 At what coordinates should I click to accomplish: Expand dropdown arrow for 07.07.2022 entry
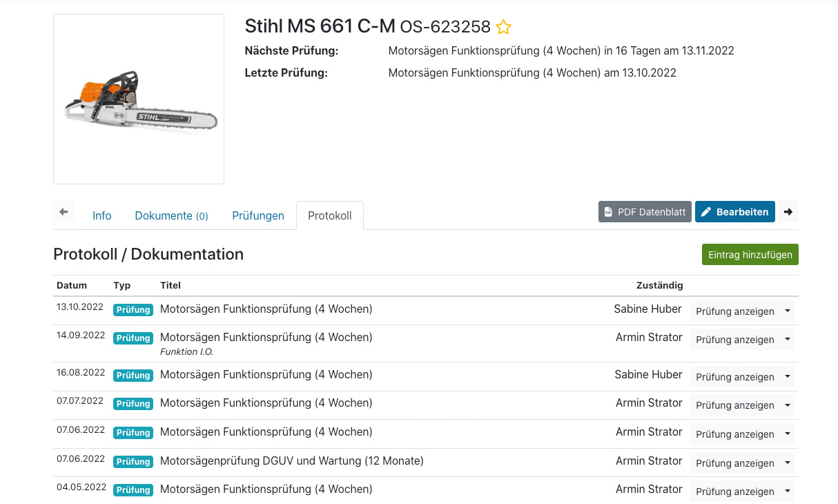(788, 405)
